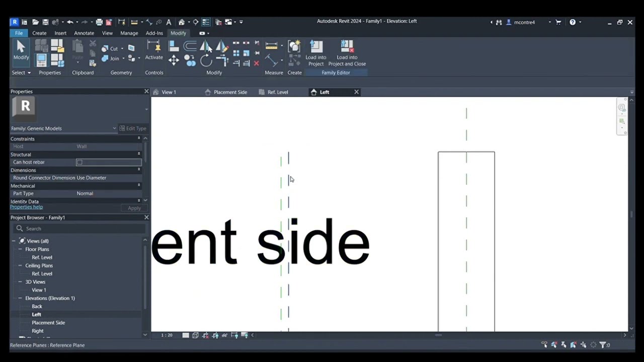Collapse the 3D Views tree node

pyautogui.click(x=20, y=282)
